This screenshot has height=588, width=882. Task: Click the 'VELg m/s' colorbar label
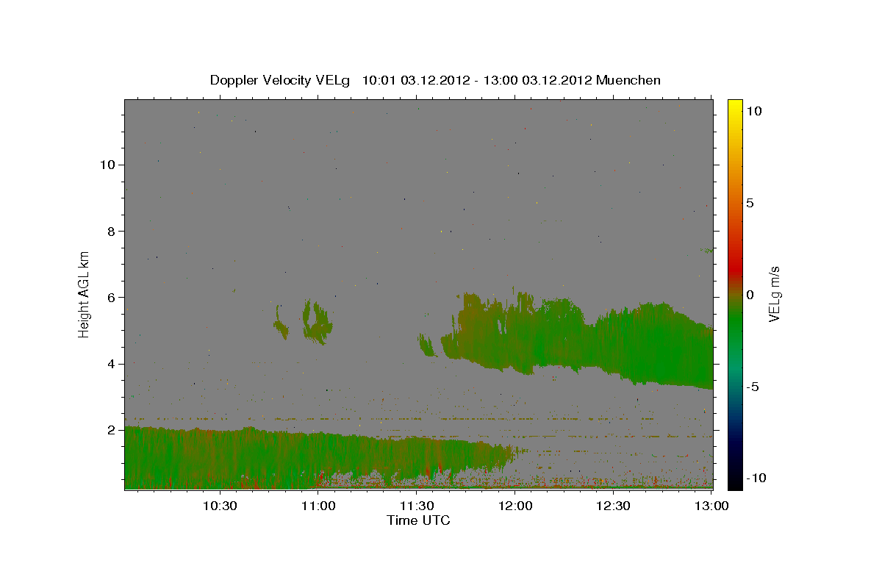775,294
